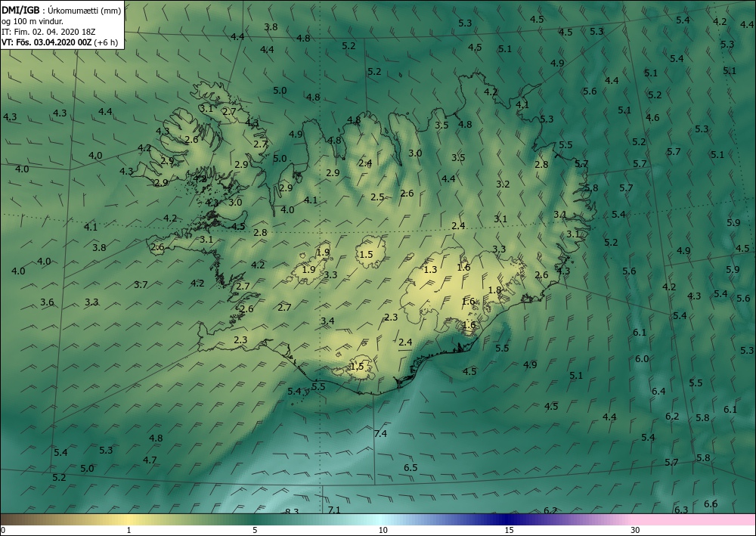Click the 7.1 value near the bottom edge

coord(333,510)
